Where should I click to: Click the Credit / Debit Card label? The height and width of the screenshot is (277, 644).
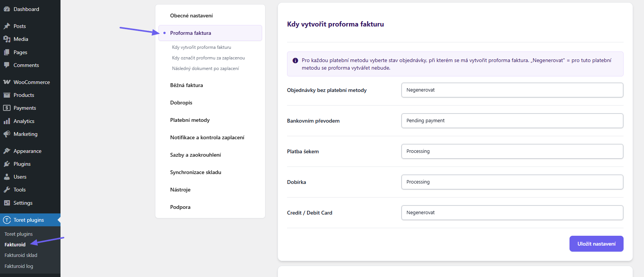tap(310, 213)
